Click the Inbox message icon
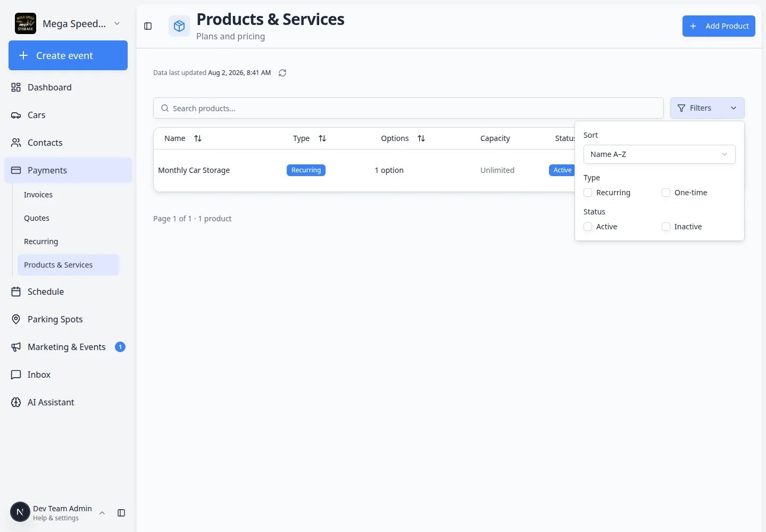This screenshot has height=532, width=766. [x=16, y=375]
